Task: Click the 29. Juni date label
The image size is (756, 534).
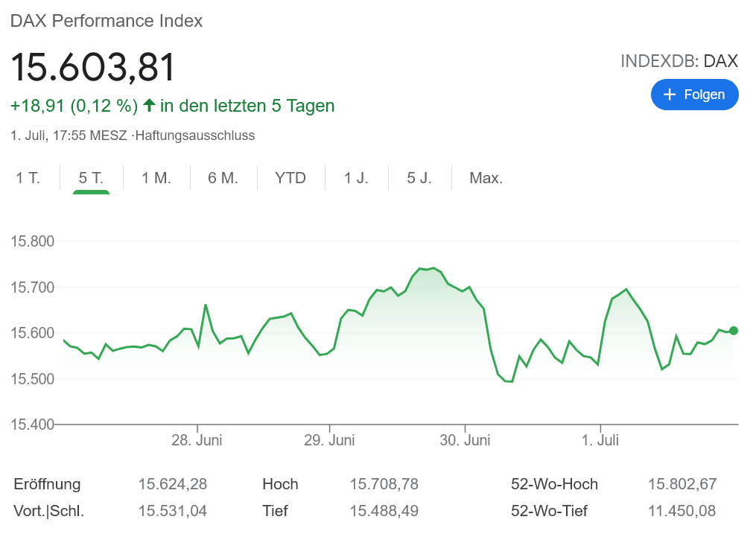Action: 329,440
